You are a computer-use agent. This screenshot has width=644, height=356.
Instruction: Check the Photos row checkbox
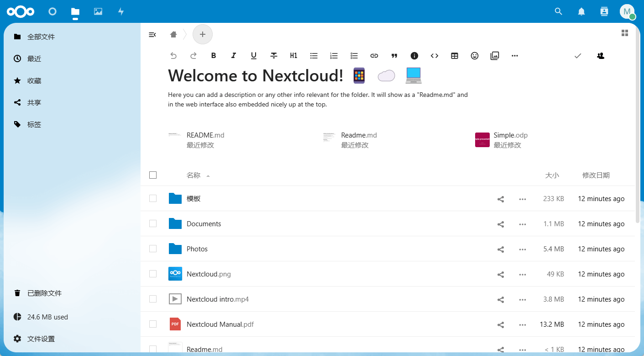pos(153,249)
